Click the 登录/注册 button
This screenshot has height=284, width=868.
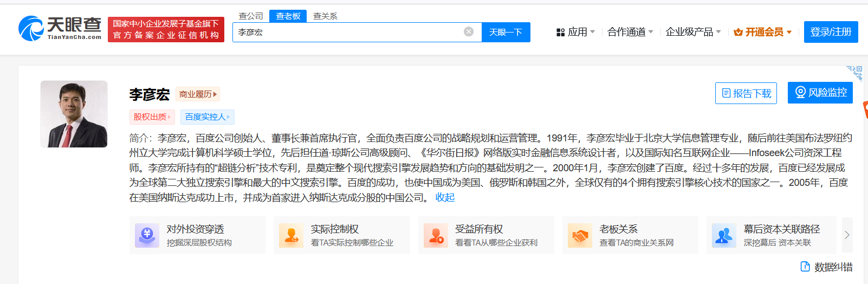coord(831,32)
